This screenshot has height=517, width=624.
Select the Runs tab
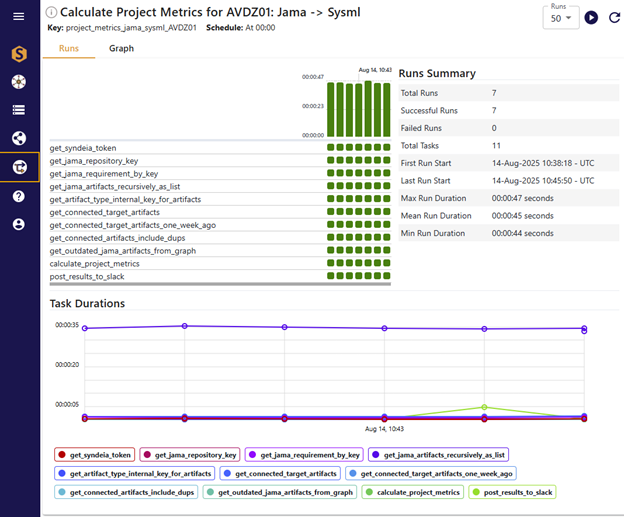point(69,48)
